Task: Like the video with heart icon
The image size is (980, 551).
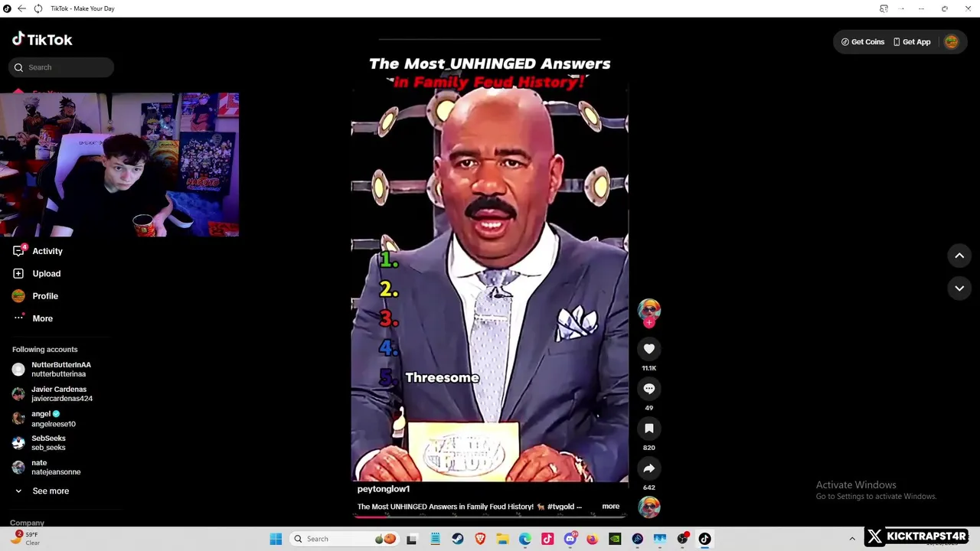Action: click(649, 349)
